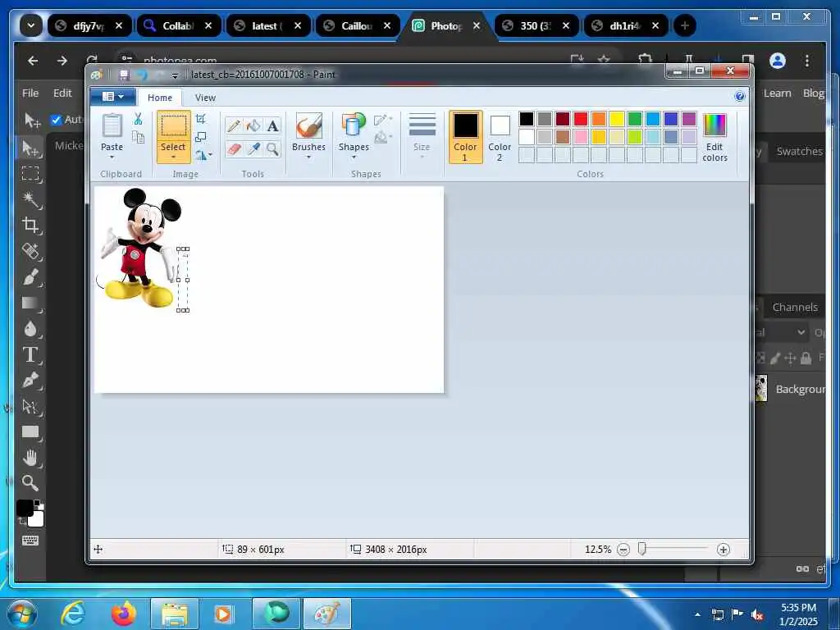This screenshot has height=630, width=840.
Task: Pick the yellow color swatch in the palette
Action: point(617,119)
